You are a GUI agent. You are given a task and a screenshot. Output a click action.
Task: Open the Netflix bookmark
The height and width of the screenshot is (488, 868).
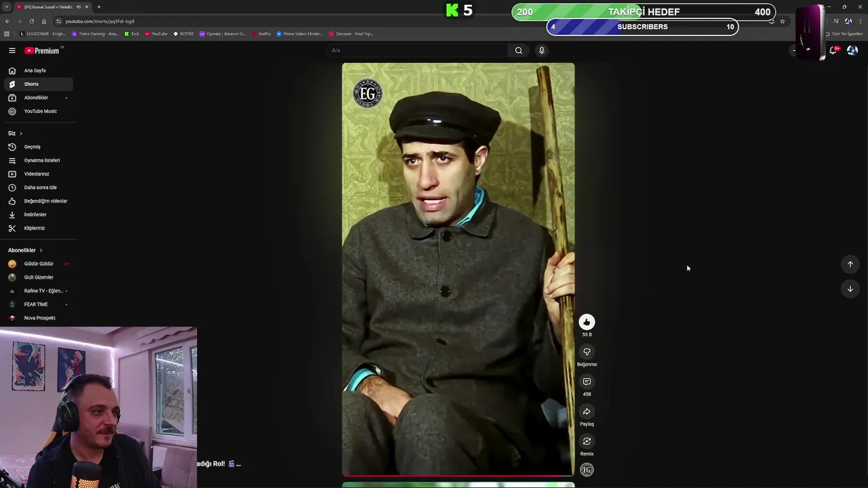pyautogui.click(x=262, y=34)
